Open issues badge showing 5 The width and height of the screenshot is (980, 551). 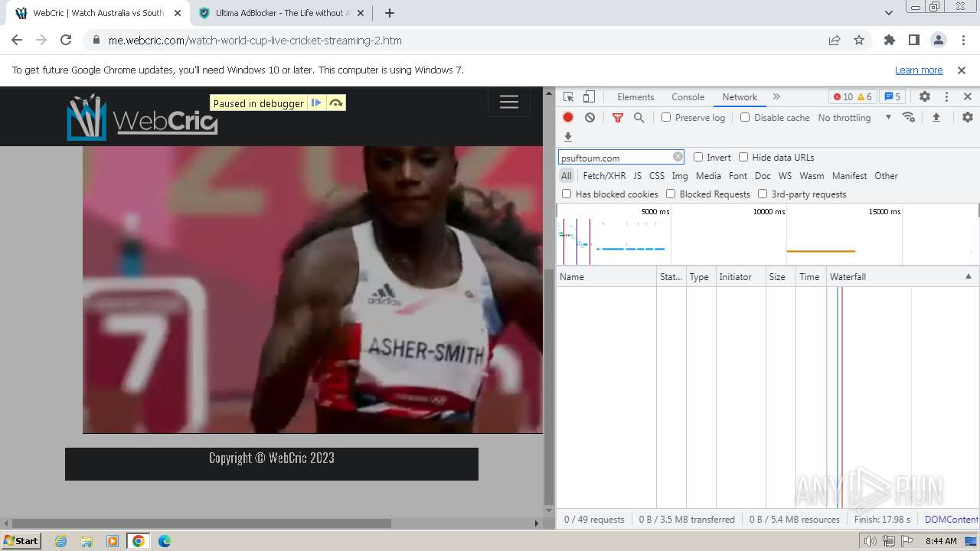click(892, 97)
